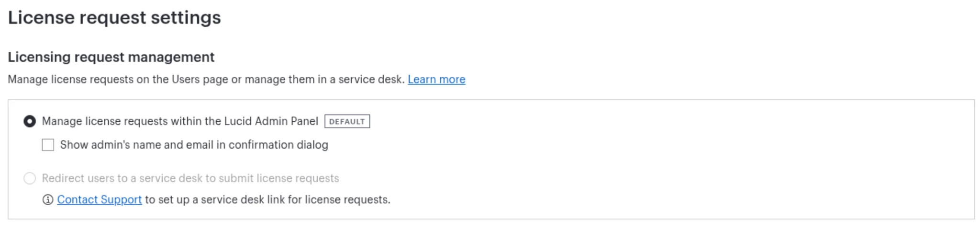Select the Lucid Admin Panel radio button
The image size is (980, 232).
coord(30,121)
